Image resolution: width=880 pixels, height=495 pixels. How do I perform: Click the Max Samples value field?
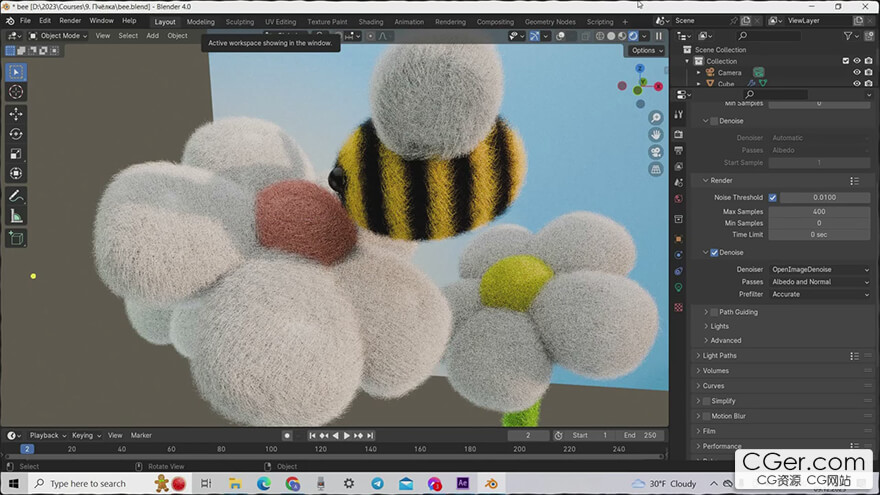(819, 211)
